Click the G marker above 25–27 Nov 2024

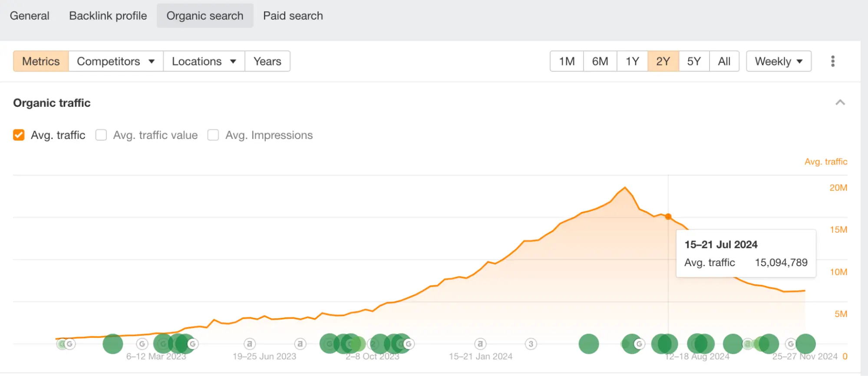click(x=791, y=344)
